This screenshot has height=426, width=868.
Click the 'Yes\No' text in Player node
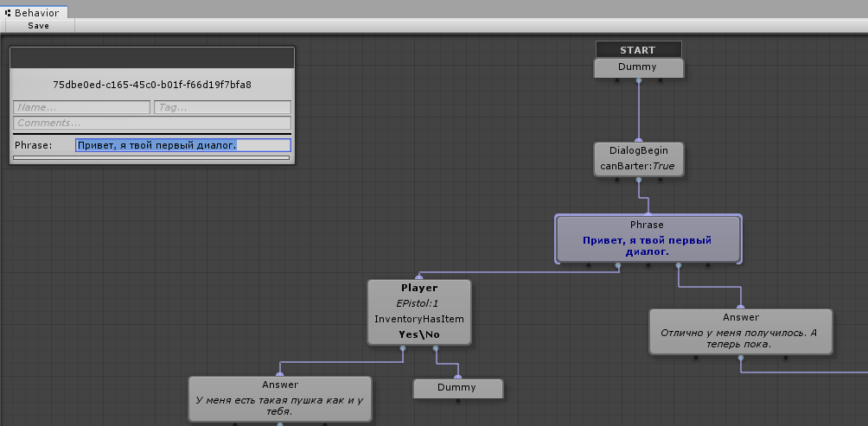419,334
